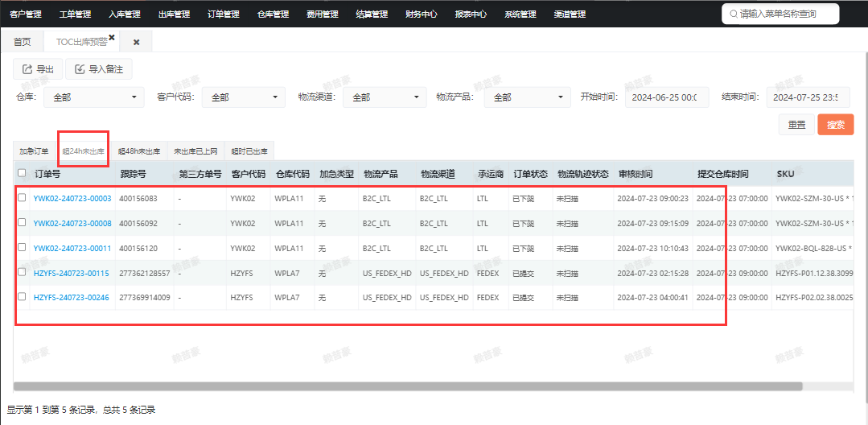Open the 系统管理 menu
Image resolution: width=868 pixels, height=425 pixels.
coord(520,14)
